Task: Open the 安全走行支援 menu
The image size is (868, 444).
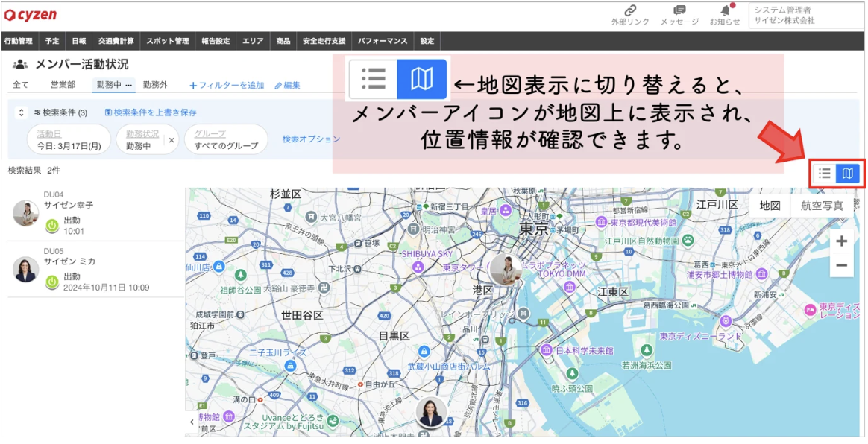Action: click(324, 41)
